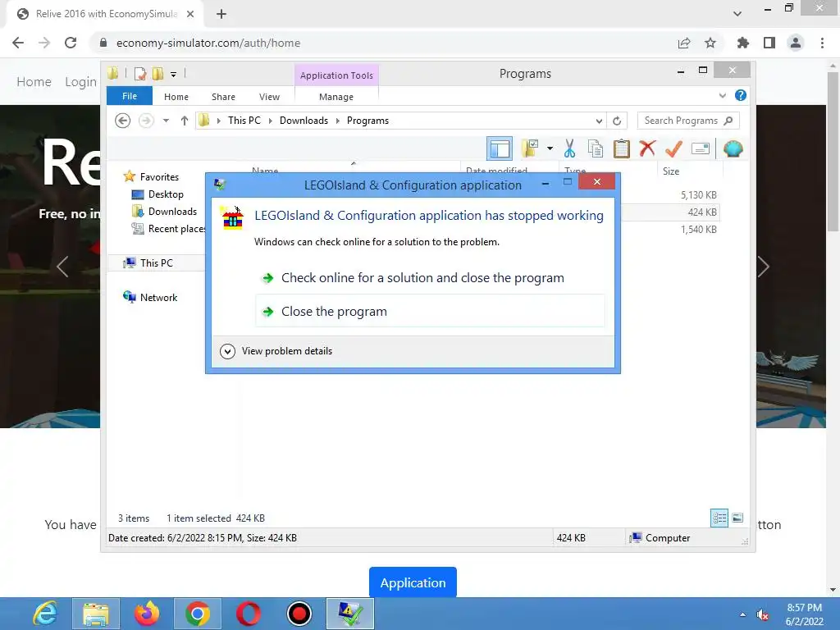Click Check online for a solution option

click(x=430, y=277)
